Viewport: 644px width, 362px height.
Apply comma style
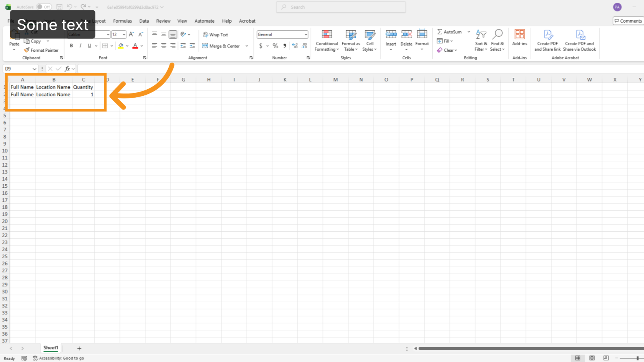284,46
